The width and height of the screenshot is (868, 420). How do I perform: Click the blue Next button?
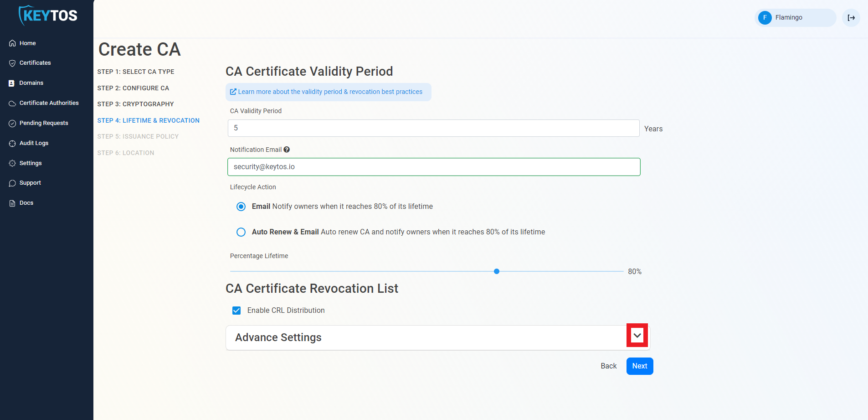tap(640, 366)
